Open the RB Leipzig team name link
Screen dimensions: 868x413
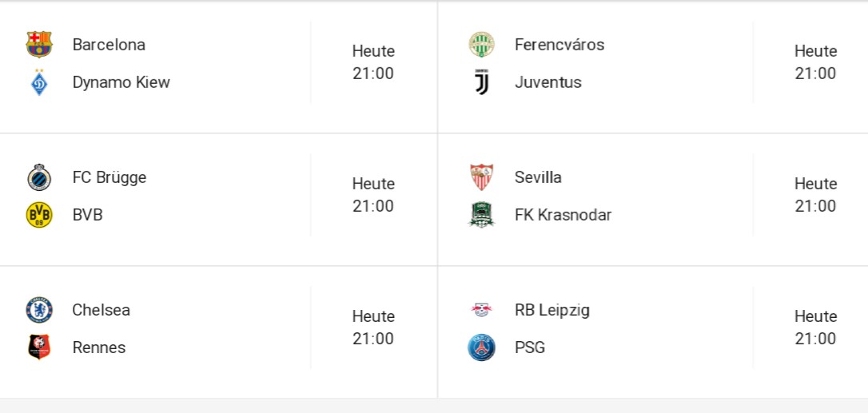point(551,309)
